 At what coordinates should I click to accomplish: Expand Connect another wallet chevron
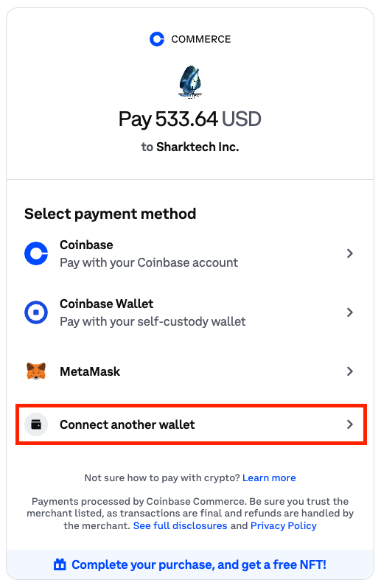[x=350, y=424]
